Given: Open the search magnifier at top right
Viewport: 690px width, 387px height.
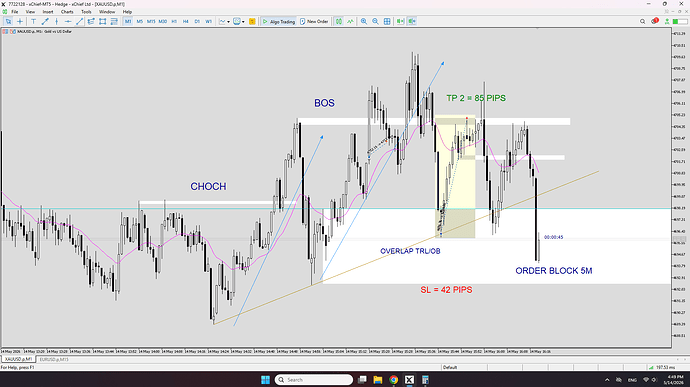Looking at the screenshot, I should tap(642, 21).
